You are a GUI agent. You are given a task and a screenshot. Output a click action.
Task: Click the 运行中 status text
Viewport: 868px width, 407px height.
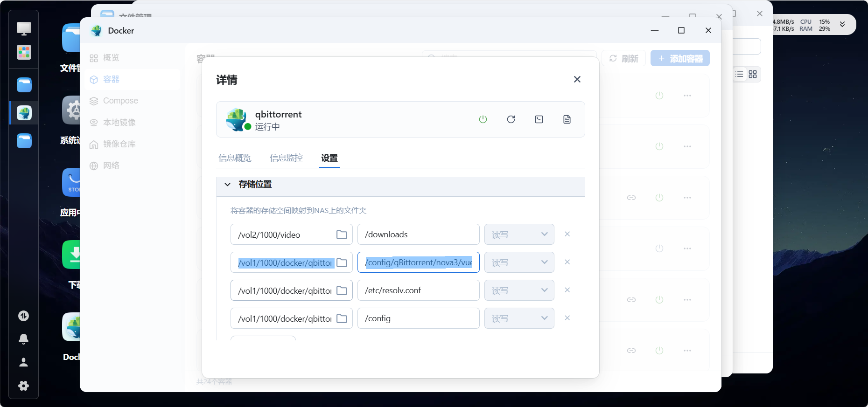tap(267, 127)
